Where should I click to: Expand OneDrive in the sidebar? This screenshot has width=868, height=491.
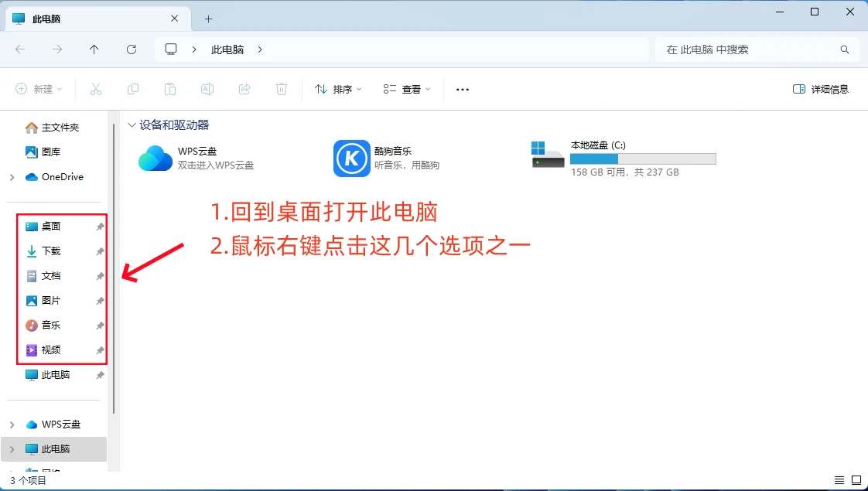point(11,177)
